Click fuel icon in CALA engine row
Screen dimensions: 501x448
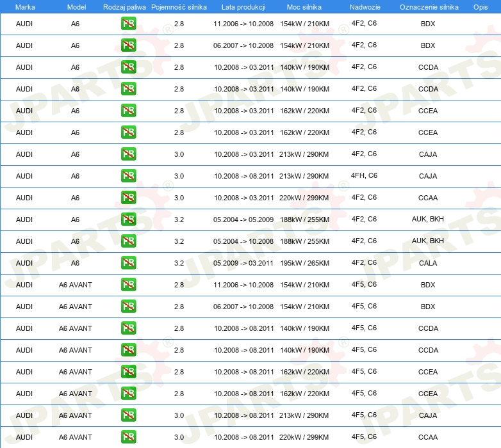tap(128, 263)
